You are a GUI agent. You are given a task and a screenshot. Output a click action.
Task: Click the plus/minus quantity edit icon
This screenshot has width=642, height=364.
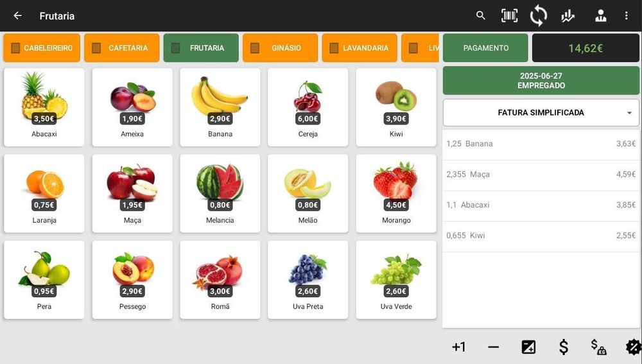click(528, 347)
